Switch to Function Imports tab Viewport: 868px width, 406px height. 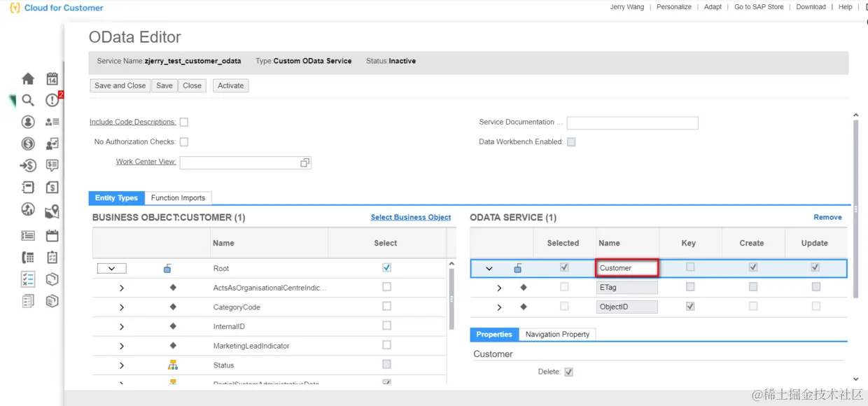[178, 198]
